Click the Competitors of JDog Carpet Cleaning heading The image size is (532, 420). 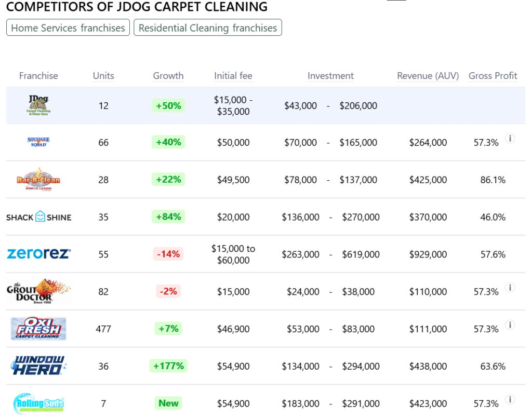point(137,7)
